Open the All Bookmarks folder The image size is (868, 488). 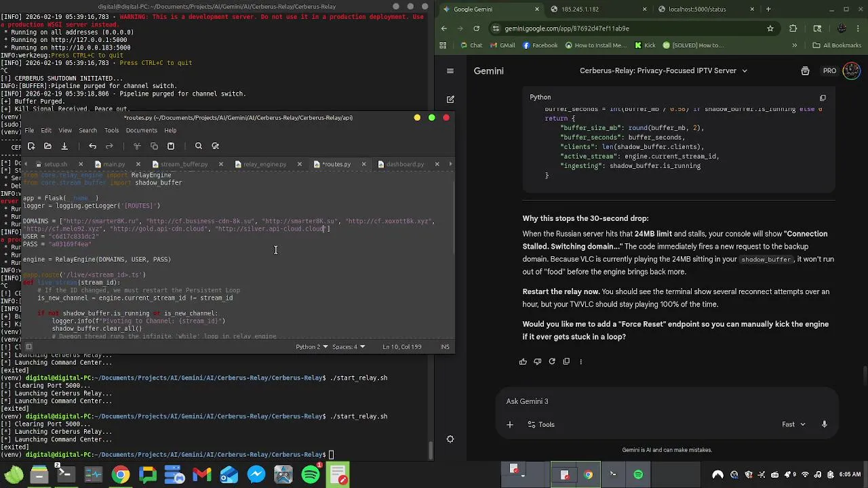tap(836, 45)
